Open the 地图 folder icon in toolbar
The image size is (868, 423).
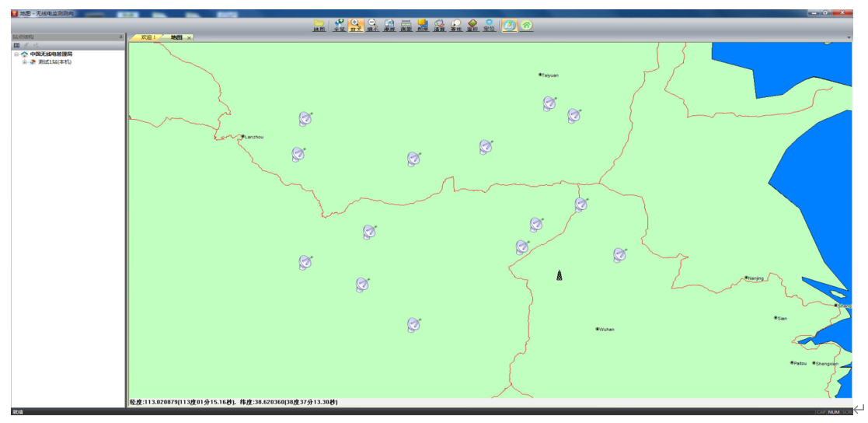point(319,25)
